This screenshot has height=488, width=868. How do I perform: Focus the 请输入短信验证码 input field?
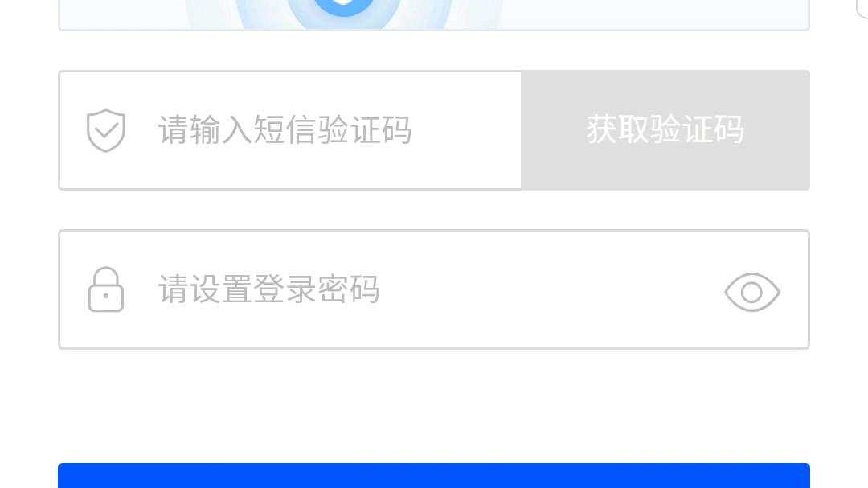point(290,130)
